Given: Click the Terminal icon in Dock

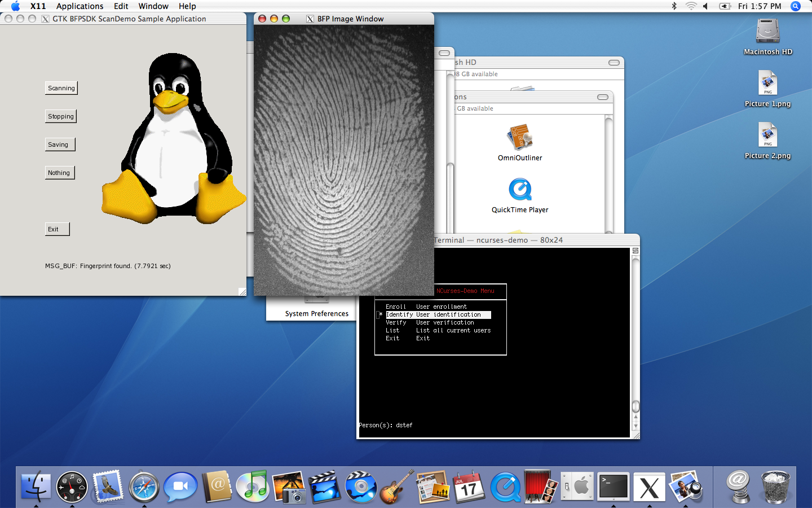Looking at the screenshot, I should 613,487.
